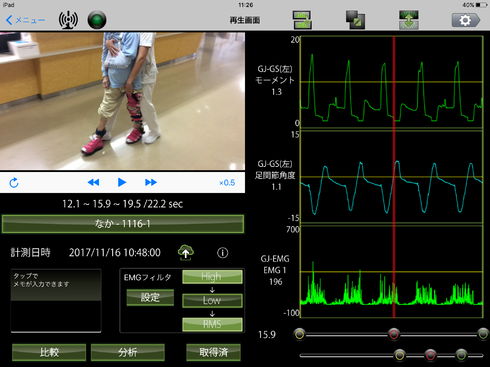Tap the yellow knob on the lower slider
Screen dimensions: 490x367
(400, 355)
